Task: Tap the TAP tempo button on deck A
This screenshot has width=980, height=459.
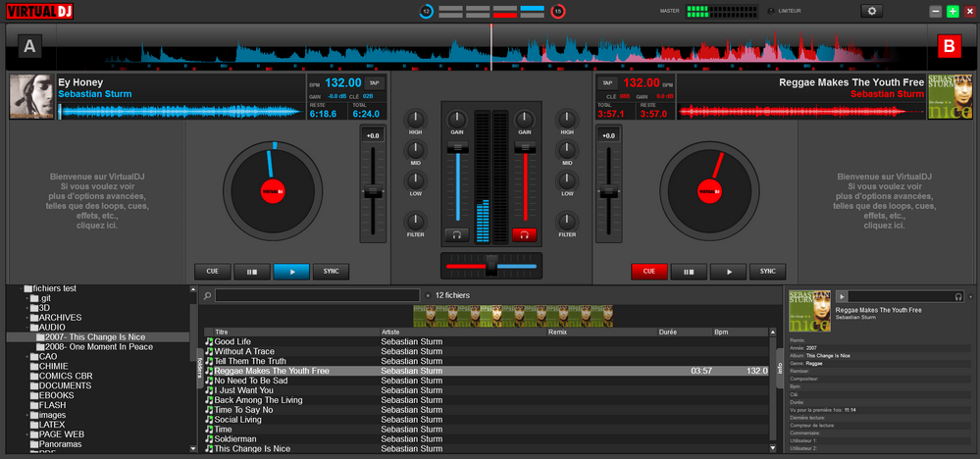Action: pyautogui.click(x=373, y=83)
